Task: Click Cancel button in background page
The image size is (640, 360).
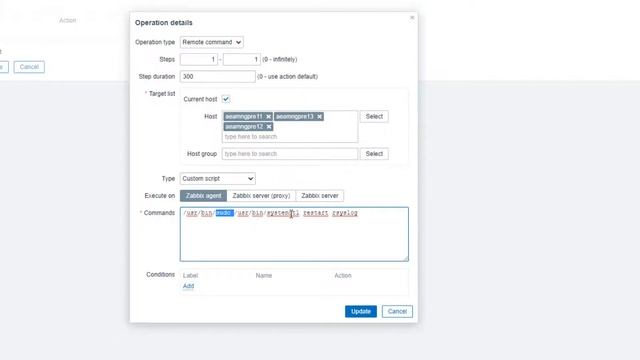Action: click(x=29, y=67)
